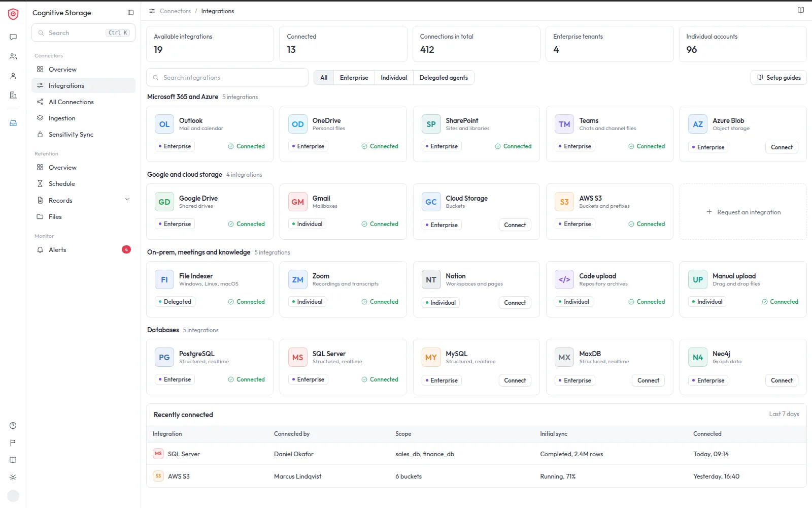Select the All filter tab
The image size is (812, 508).
pos(324,78)
